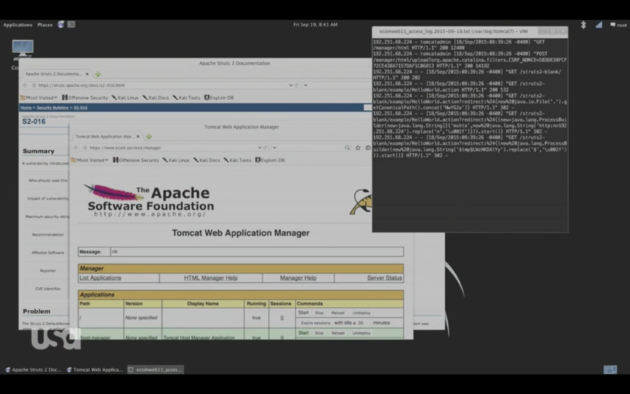Open Exploit-DB bookmark in Tomcat browser toolbar
Screen dimensions: 630x394
pyautogui.click(x=270, y=160)
